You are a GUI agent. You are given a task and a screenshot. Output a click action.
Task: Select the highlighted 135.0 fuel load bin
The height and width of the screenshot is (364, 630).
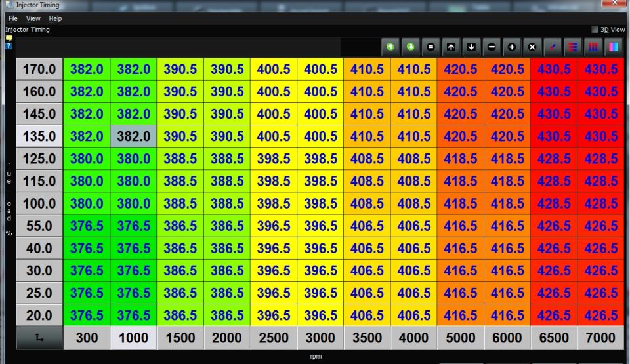tap(39, 136)
